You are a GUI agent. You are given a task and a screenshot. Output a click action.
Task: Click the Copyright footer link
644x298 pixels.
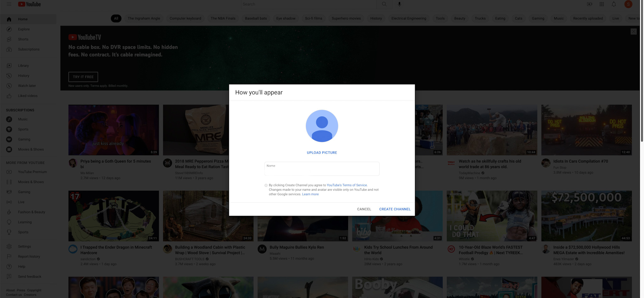pyautogui.click(x=34, y=290)
